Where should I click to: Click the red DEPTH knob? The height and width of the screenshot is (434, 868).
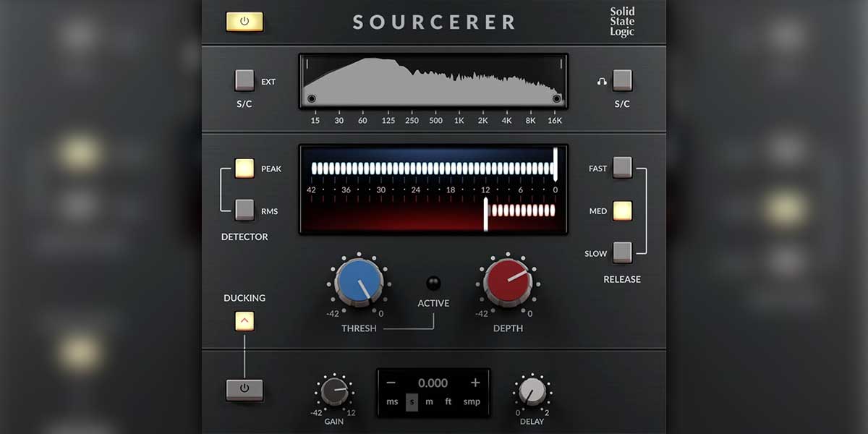[507, 282]
